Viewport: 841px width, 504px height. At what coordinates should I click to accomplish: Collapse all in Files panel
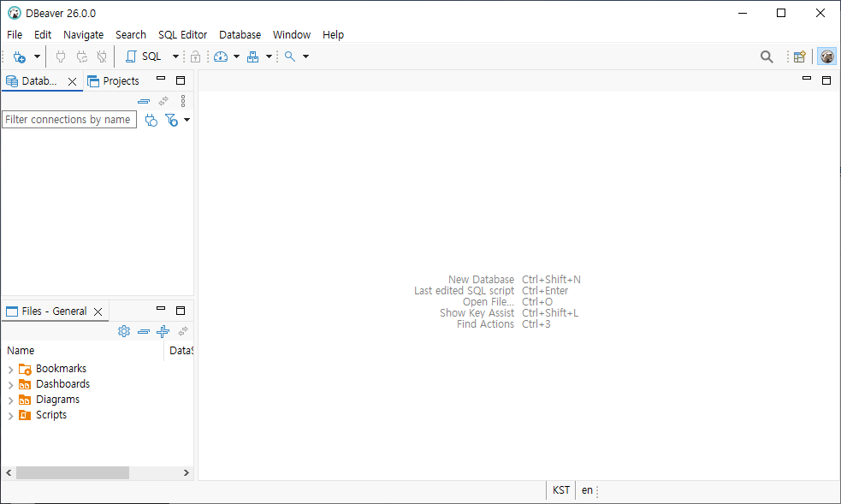click(144, 332)
